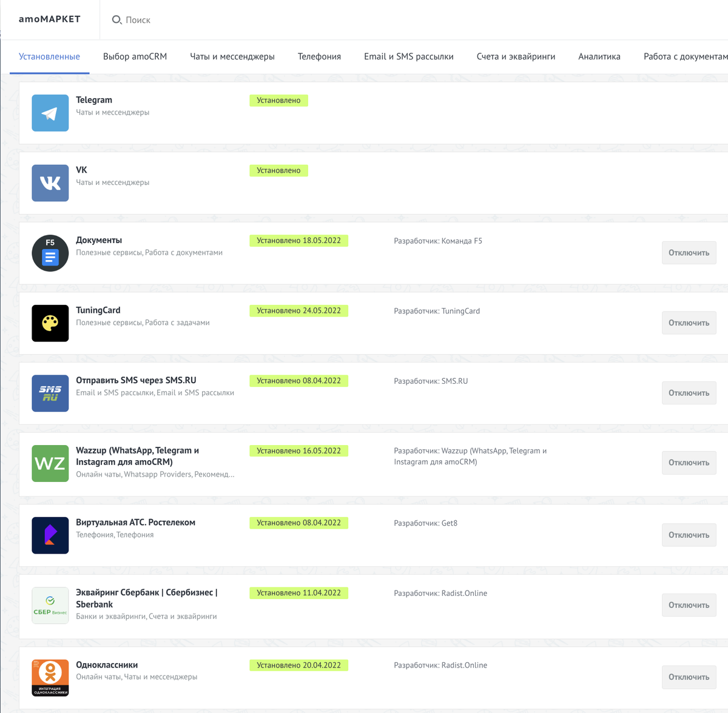
Task: Click the Установлено 11.04.2022 badge
Action: pyautogui.click(x=299, y=593)
